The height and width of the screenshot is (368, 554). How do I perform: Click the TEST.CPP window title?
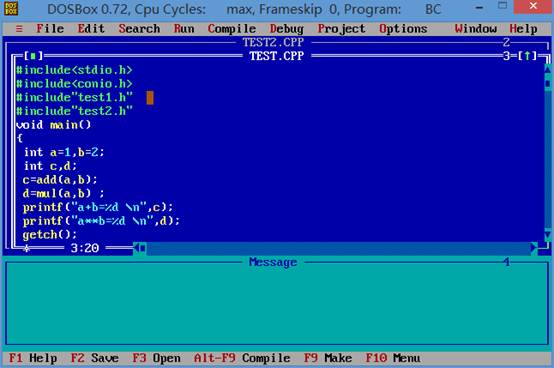276,56
